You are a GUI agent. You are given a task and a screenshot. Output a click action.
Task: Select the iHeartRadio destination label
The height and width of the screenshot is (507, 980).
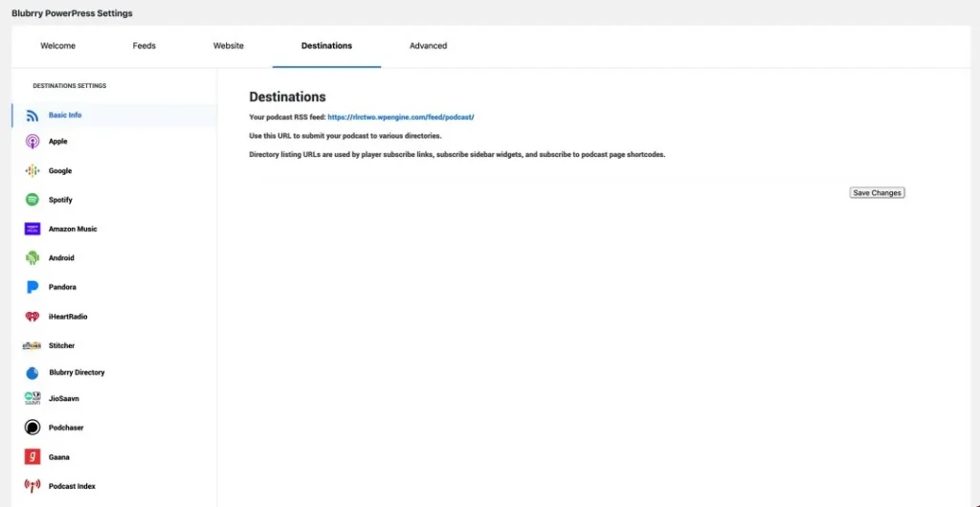pos(68,317)
